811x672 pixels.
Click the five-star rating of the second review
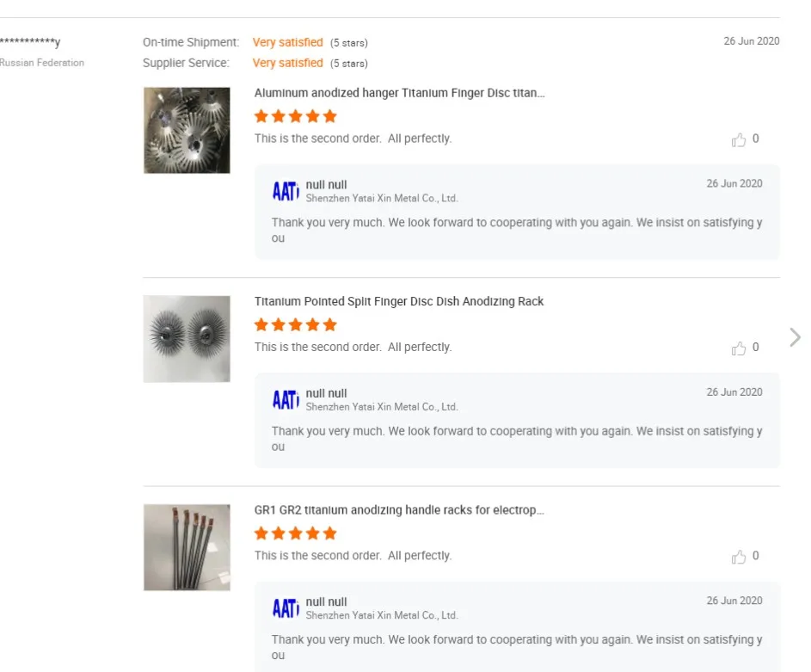click(x=295, y=324)
